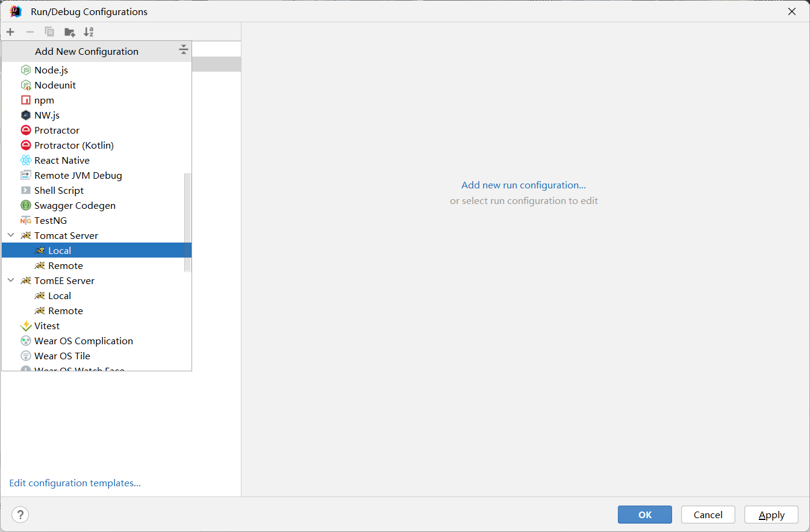
Task: Click the TomEE Server icon
Action: (x=26, y=280)
